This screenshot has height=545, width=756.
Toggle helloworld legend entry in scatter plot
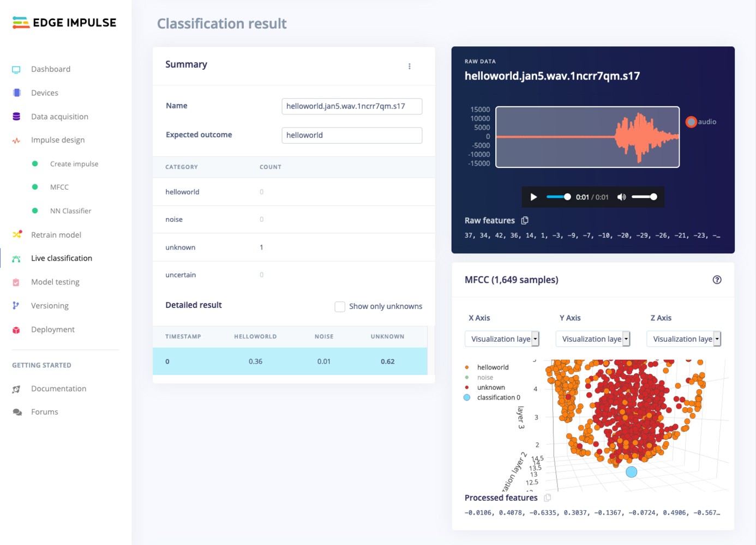click(x=487, y=367)
